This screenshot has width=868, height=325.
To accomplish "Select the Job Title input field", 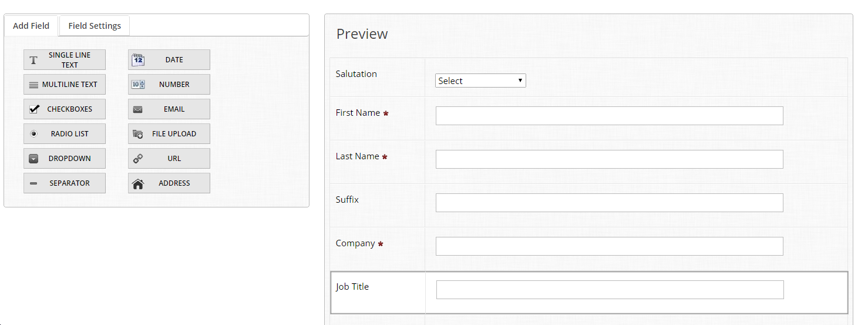I will coord(610,290).
